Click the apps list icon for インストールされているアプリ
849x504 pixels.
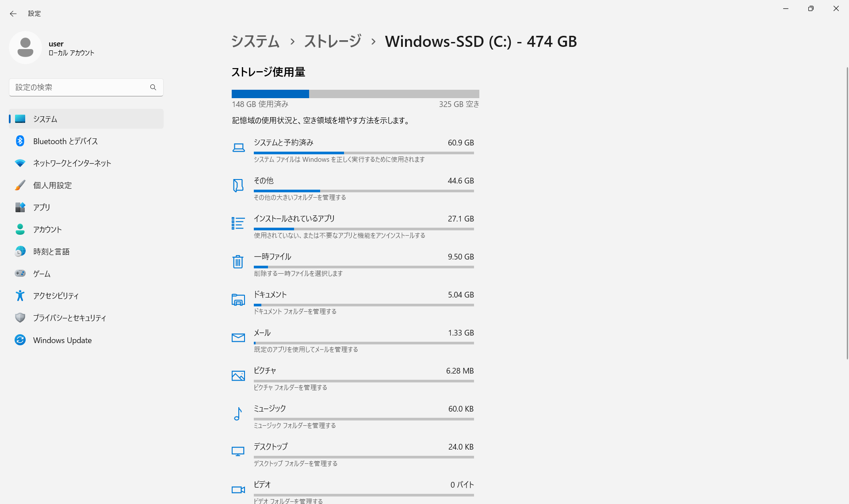tap(238, 223)
